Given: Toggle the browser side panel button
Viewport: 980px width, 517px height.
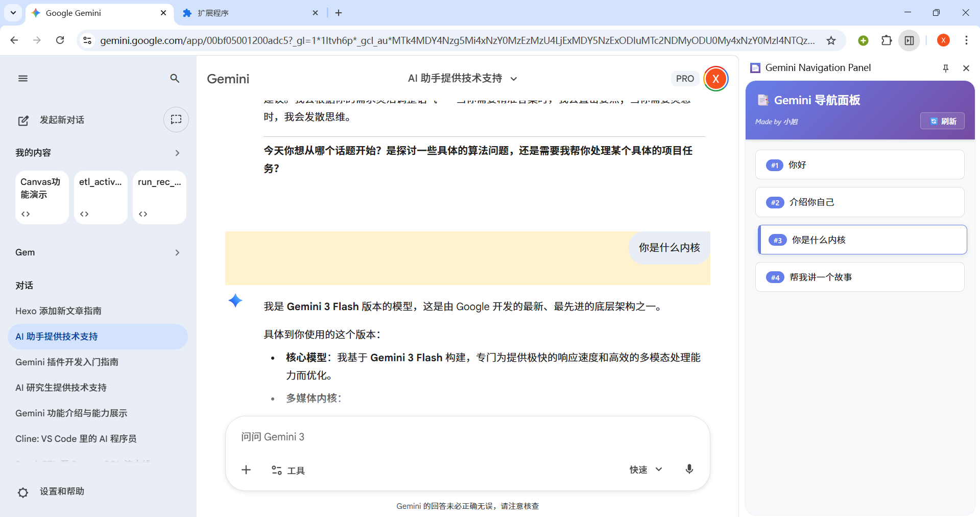Looking at the screenshot, I should [x=909, y=40].
